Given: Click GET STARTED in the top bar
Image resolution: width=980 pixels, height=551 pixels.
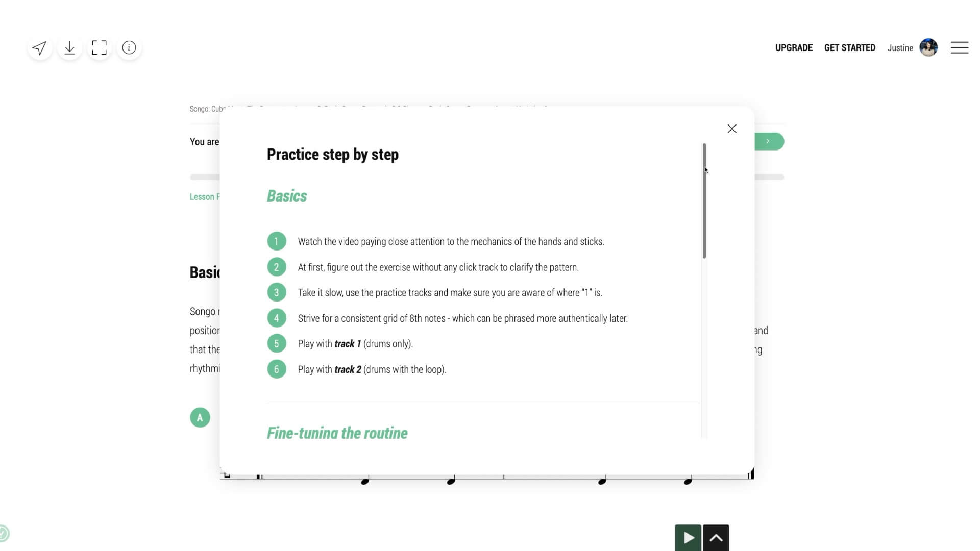Looking at the screenshot, I should [849, 47].
